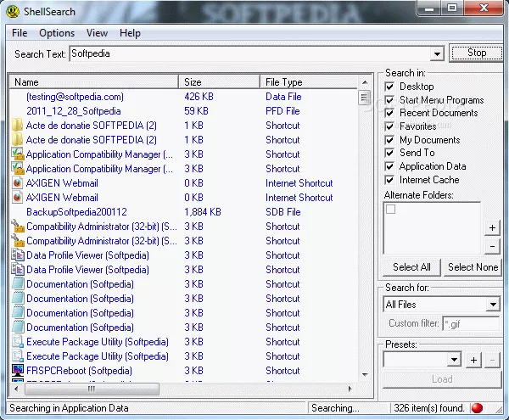Open the Help menu
This screenshot has width=509, height=420.
pyautogui.click(x=130, y=33)
